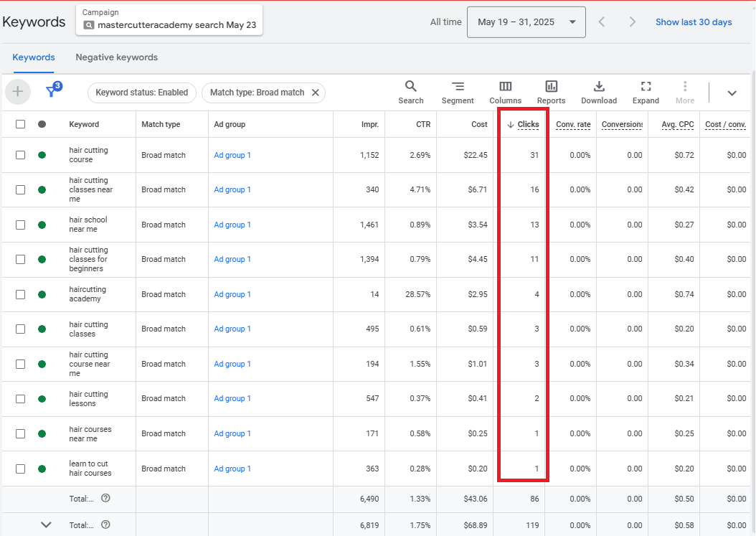Click the hair cutting course keyword text

tap(88, 155)
